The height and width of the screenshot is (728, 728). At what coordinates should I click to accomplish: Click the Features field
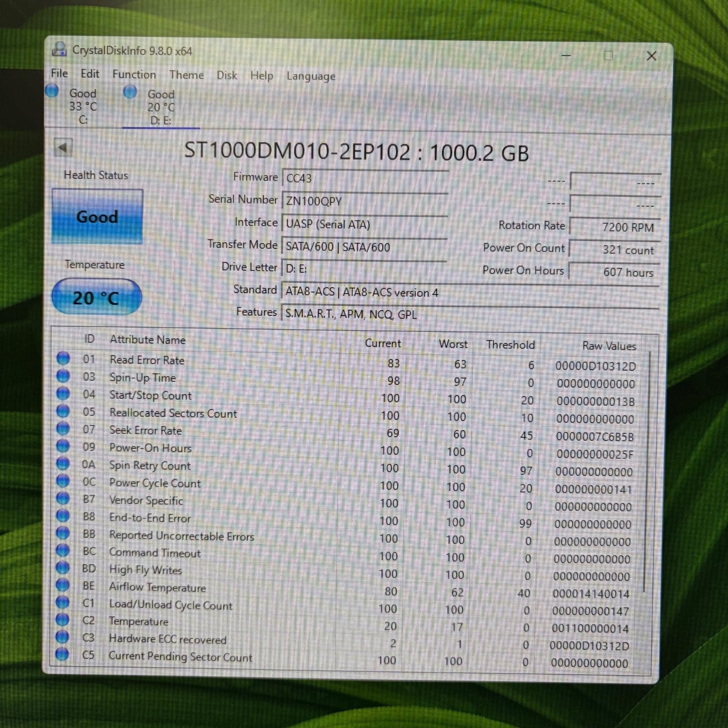(471, 314)
